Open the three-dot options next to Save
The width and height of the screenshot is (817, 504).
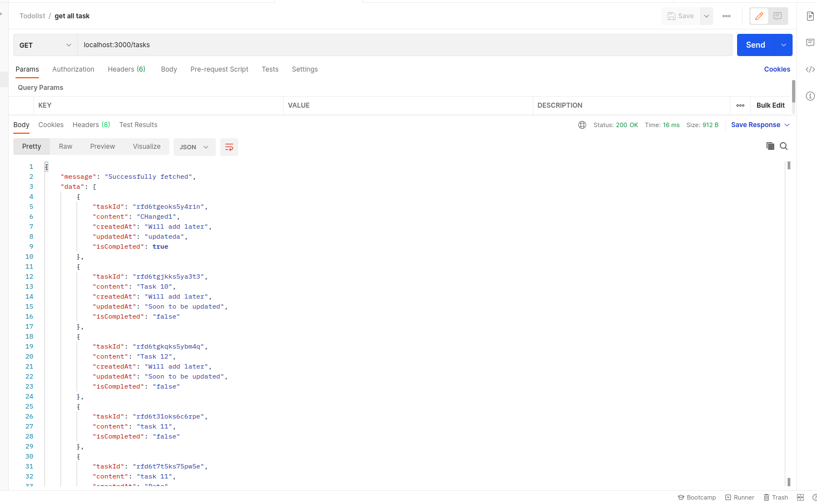[x=727, y=16]
